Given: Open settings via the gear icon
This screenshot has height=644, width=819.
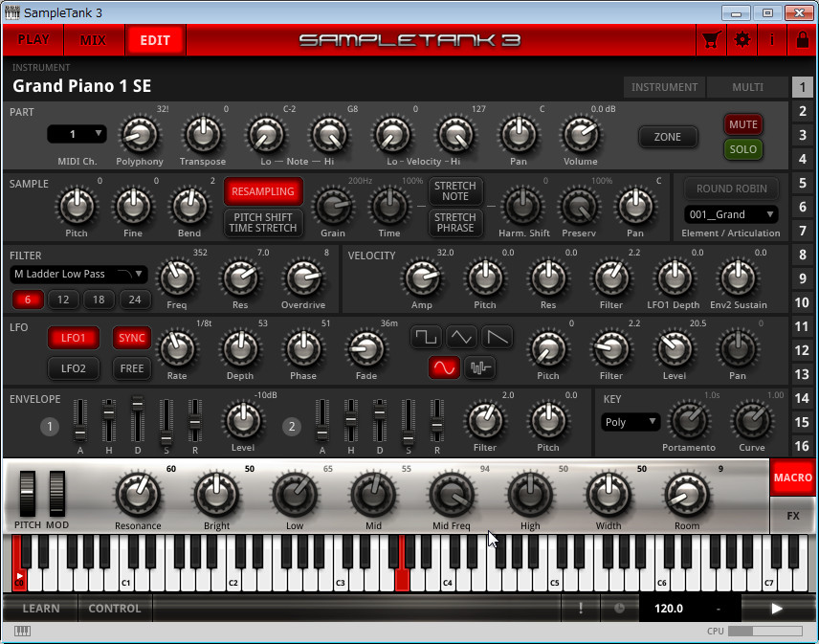Looking at the screenshot, I should tap(742, 39).
